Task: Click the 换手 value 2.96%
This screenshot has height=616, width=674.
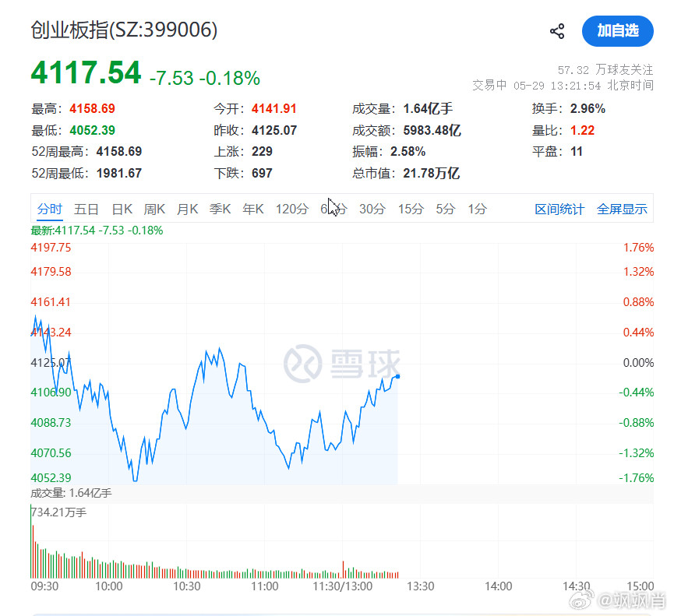Action: pos(588,109)
